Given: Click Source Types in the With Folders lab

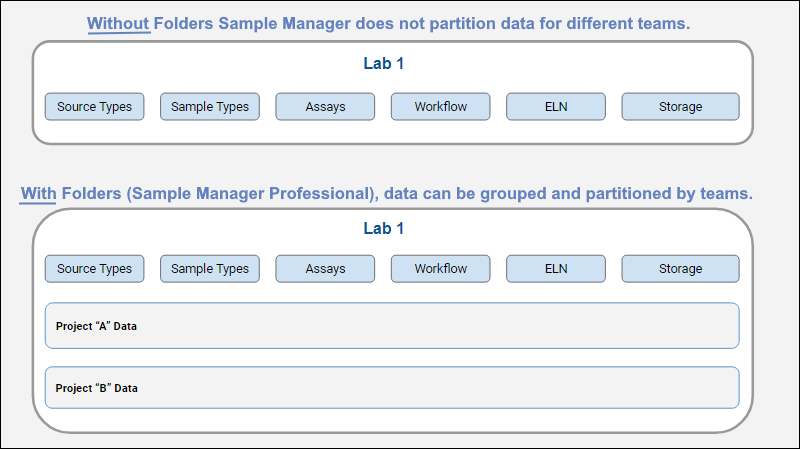Looking at the screenshot, I should pos(95,269).
